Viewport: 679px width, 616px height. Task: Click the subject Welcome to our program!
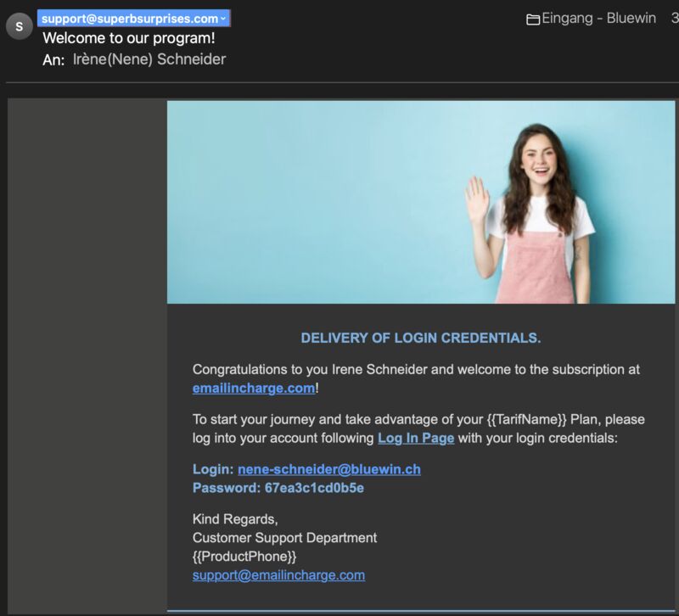[x=129, y=38]
